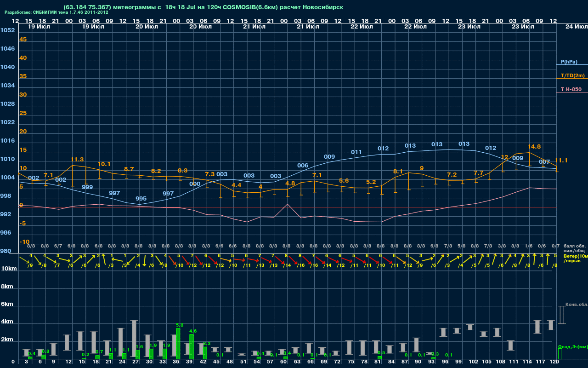Click the 8.2 temperature value
The height and width of the screenshot is (368, 588).
click(156, 171)
